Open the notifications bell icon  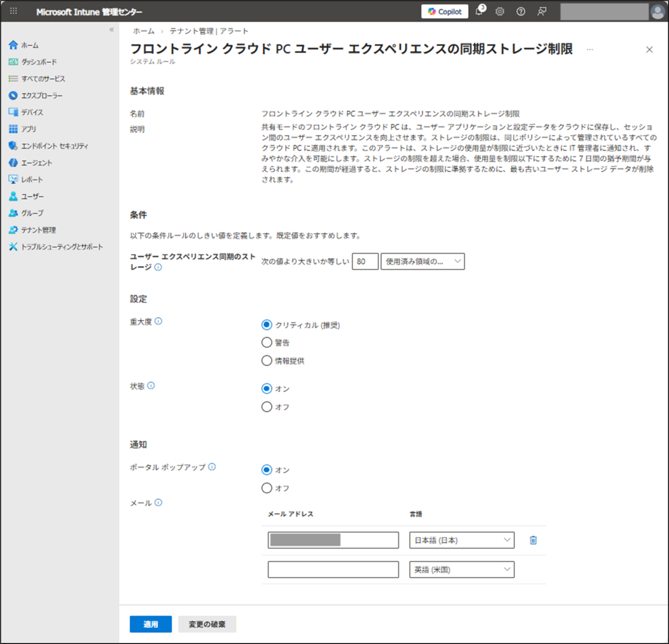click(479, 11)
